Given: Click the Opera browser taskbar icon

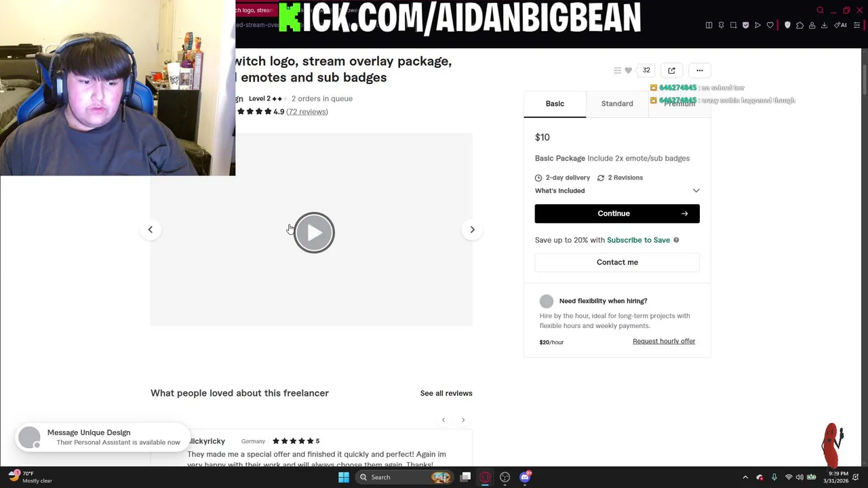Looking at the screenshot, I should 485,477.
